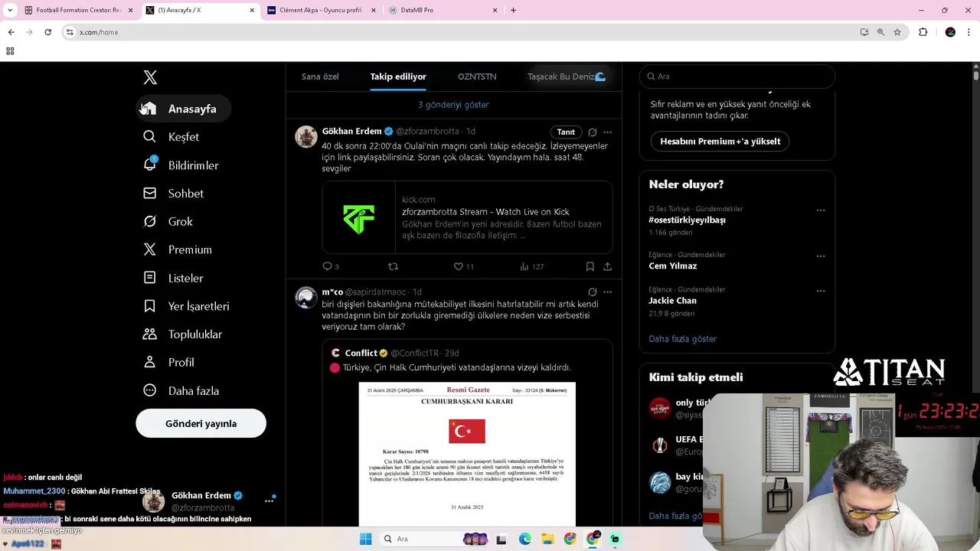The height and width of the screenshot is (551, 980).
Task: Open Keşfet in the sidebar
Action: pos(171,137)
